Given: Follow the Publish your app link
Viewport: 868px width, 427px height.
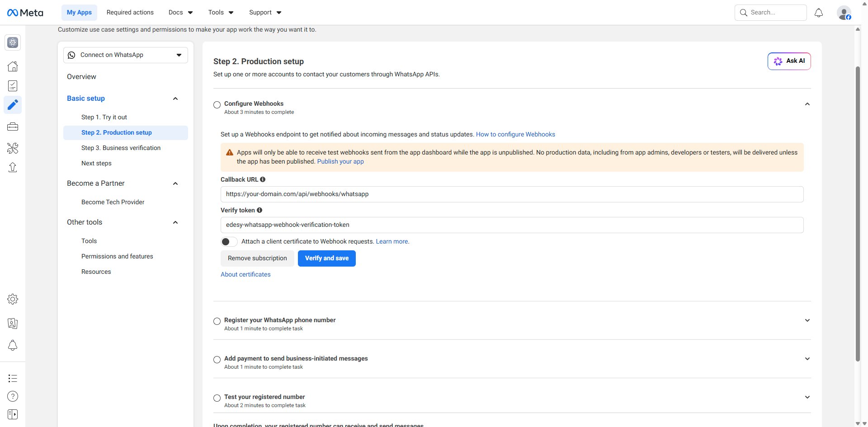Looking at the screenshot, I should tap(340, 161).
